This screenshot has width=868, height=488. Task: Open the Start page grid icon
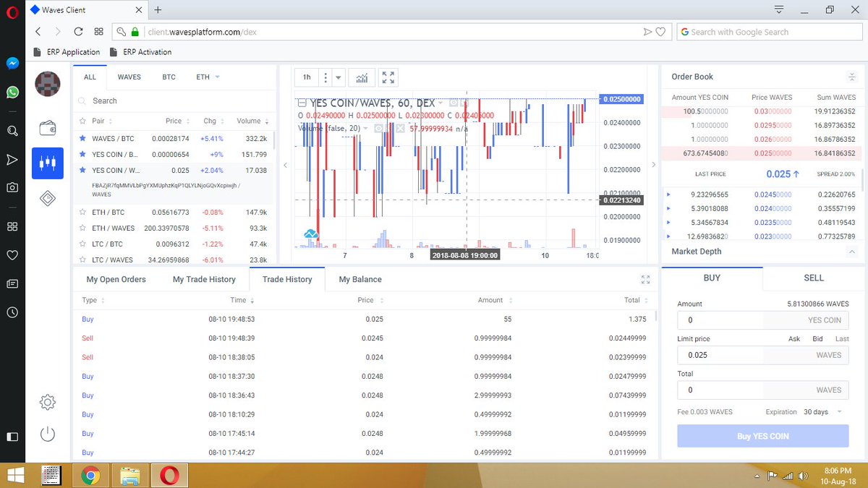[98, 32]
